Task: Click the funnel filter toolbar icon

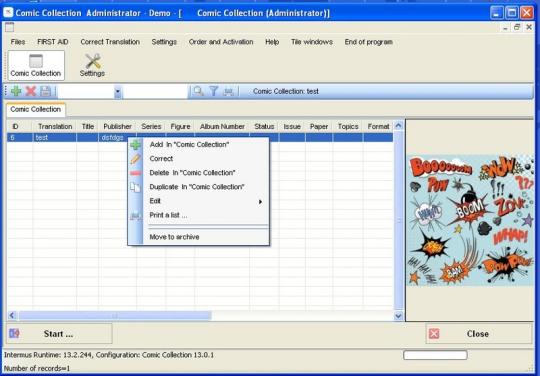Action: (x=214, y=91)
